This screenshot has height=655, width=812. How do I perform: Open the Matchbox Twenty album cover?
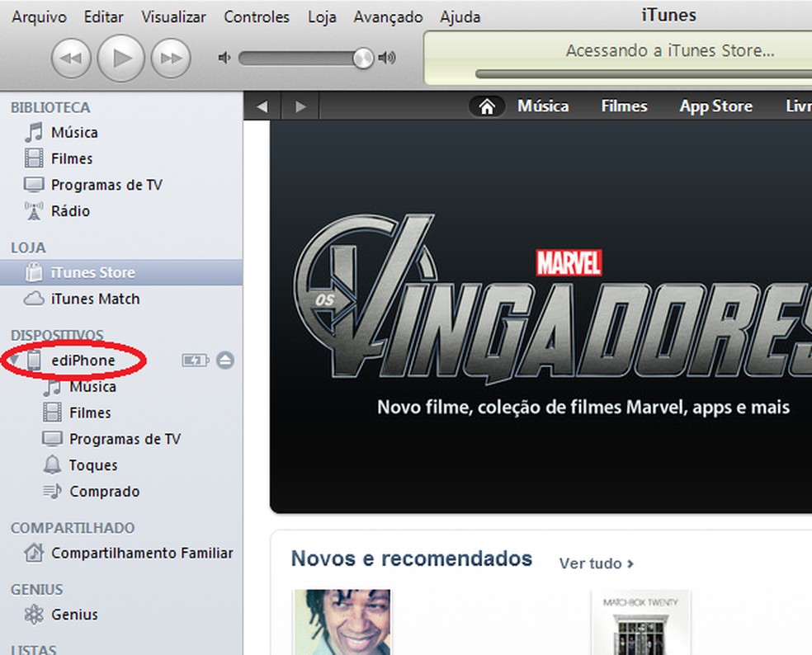tap(640, 622)
